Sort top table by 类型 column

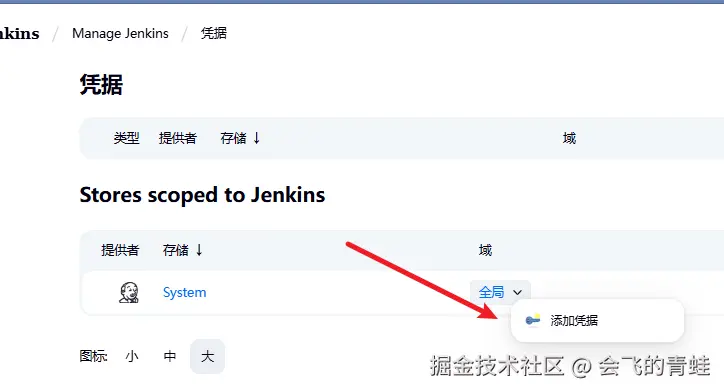point(127,138)
